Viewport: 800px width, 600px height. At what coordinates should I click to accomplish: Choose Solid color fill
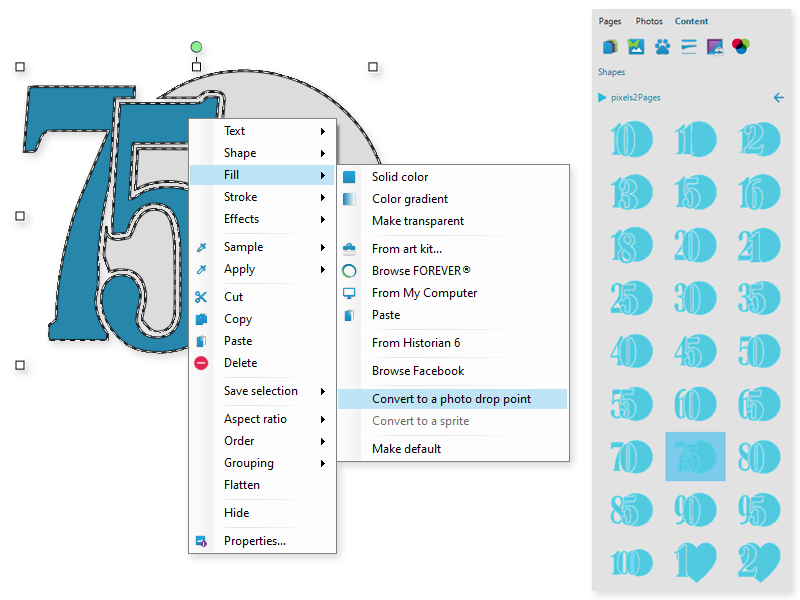pos(453,177)
